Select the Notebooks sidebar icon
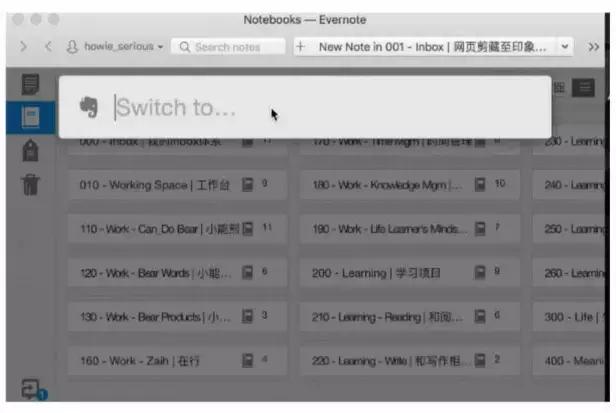The height and width of the screenshot is (413, 616). tap(30, 117)
